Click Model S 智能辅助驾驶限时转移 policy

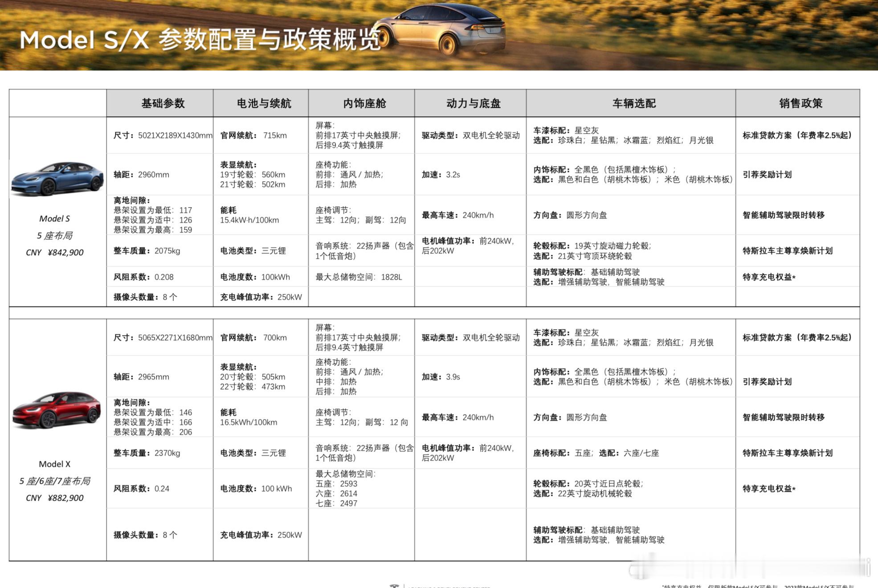click(783, 215)
